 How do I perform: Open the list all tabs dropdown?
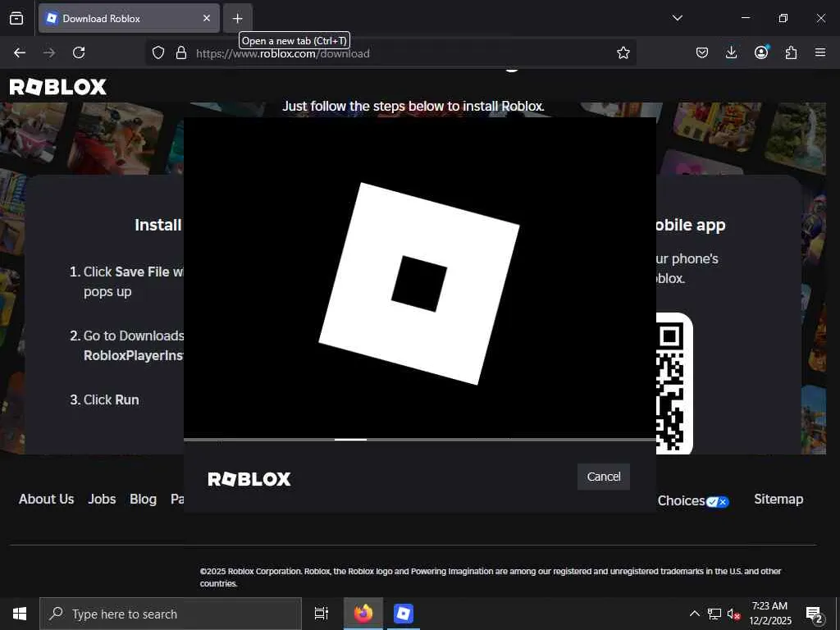tap(677, 18)
